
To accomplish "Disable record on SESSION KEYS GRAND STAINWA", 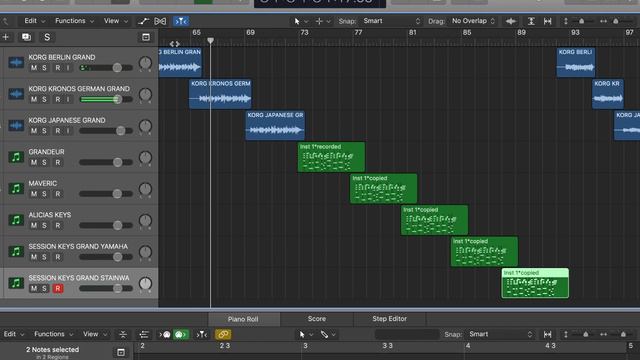I will coord(58,289).
